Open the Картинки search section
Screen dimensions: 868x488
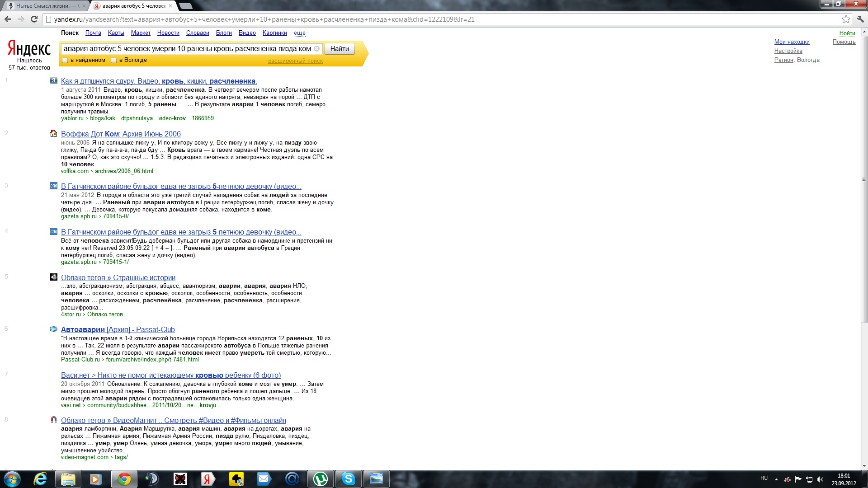click(274, 33)
